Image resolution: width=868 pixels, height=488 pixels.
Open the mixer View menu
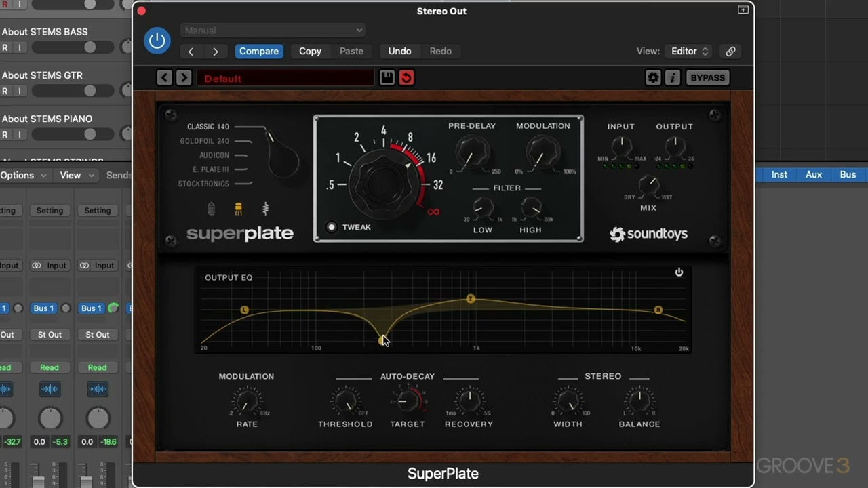tap(77, 175)
